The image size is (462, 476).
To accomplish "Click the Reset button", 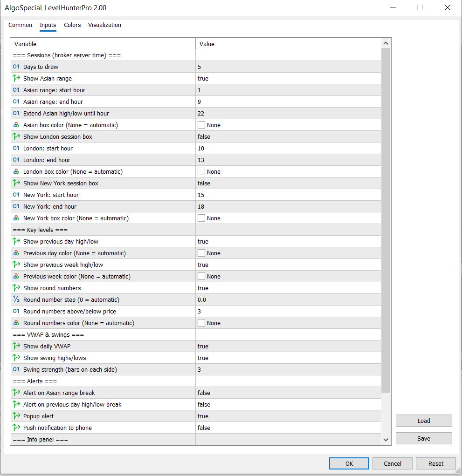I will coord(436,463).
